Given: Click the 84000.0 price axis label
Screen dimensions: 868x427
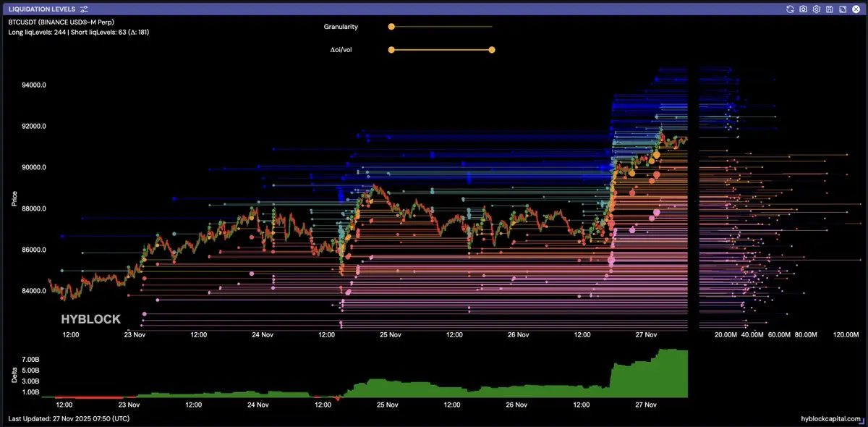Looking at the screenshot, I should [x=35, y=291].
